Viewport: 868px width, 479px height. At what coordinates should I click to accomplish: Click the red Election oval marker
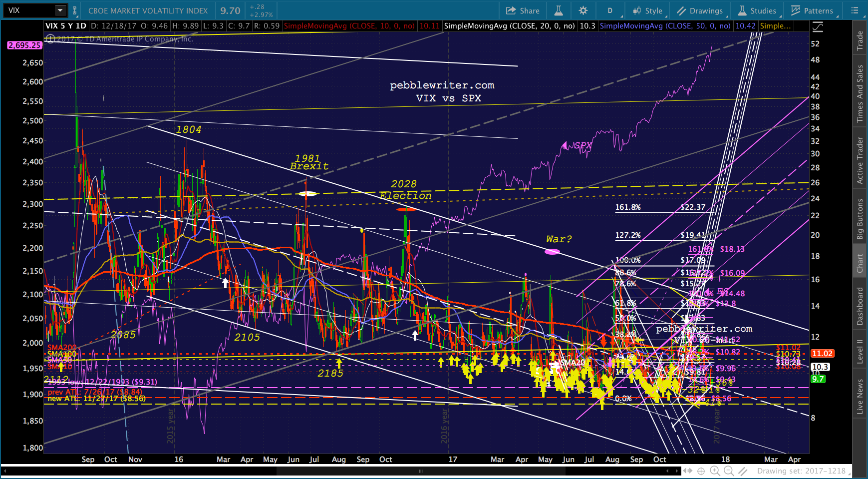[406, 209]
